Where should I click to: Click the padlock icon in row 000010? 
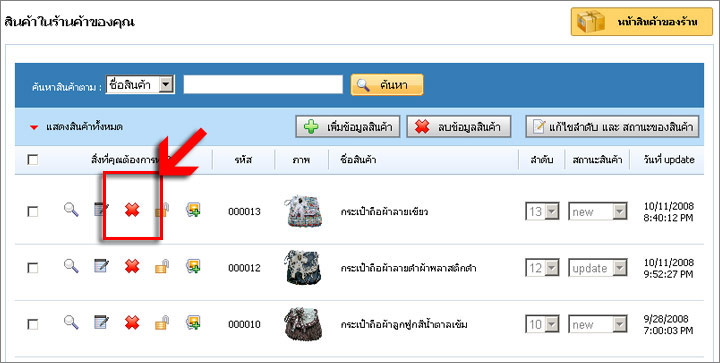coord(162,323)
